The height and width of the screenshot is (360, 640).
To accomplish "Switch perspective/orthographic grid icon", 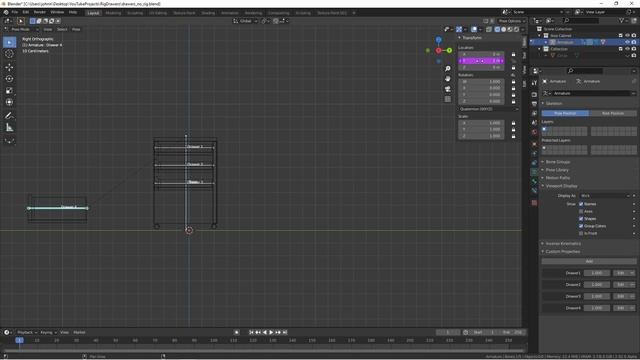I will [448, 99].
